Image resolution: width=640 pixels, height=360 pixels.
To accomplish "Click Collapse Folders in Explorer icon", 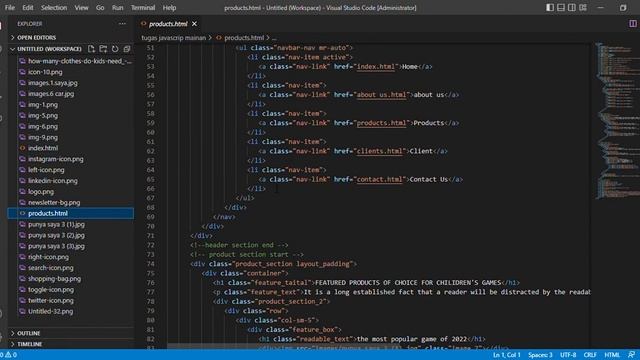I will coord(127,49).
